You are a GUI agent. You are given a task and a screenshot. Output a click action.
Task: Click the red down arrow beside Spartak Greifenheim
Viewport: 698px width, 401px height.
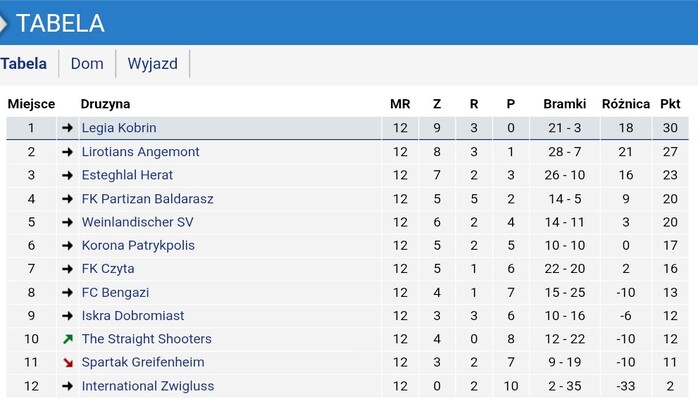pyautogui.click(x=68, y=363)
